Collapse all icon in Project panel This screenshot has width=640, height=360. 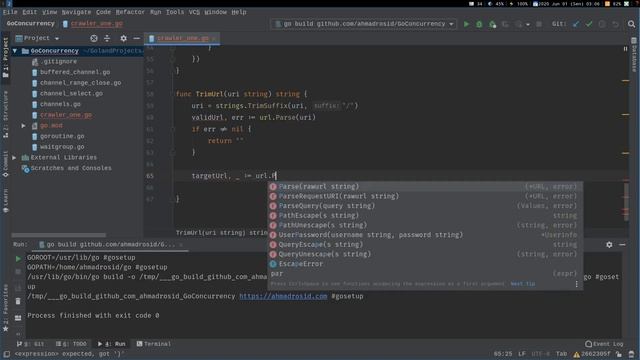tap(107, 38)
